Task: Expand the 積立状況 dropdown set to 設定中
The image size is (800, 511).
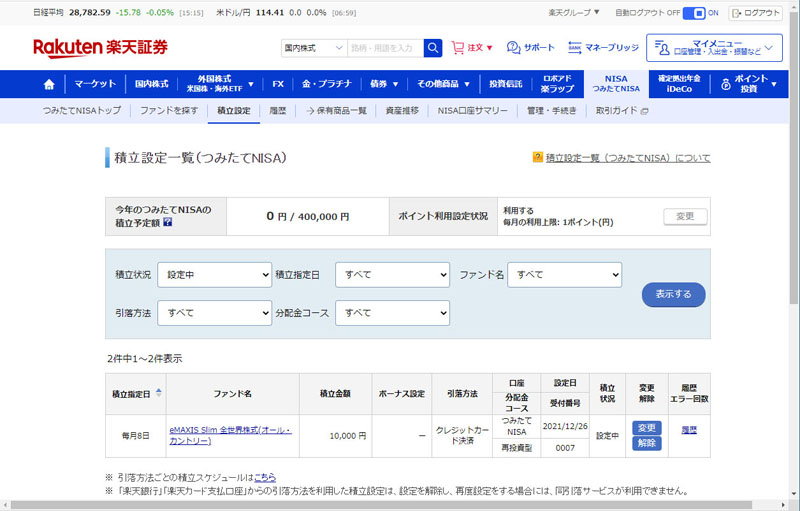Action: click(214, 274)
